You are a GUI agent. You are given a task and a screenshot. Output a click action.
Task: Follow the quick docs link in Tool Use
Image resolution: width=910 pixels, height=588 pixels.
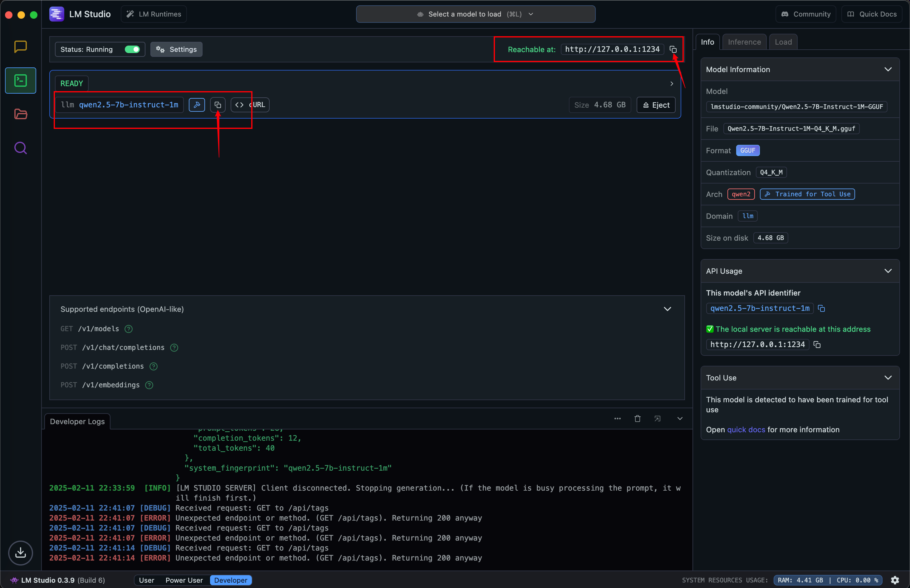tap(746, 429)
